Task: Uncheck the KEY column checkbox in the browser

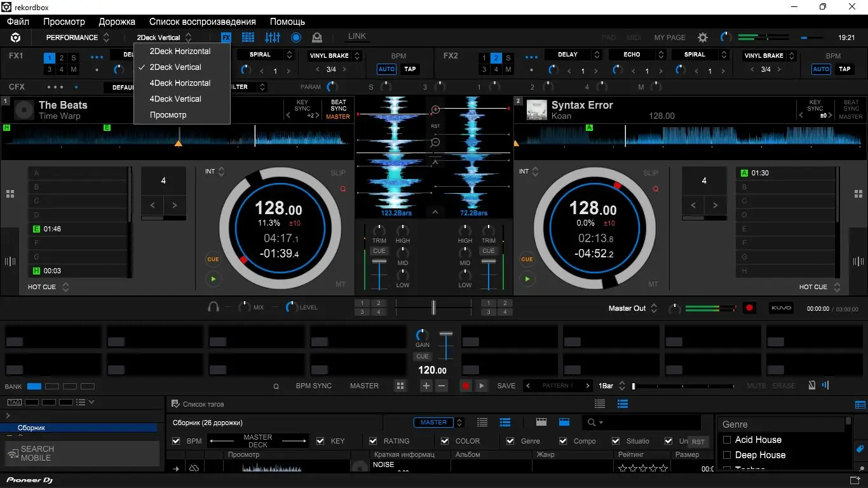Action: 320,440
